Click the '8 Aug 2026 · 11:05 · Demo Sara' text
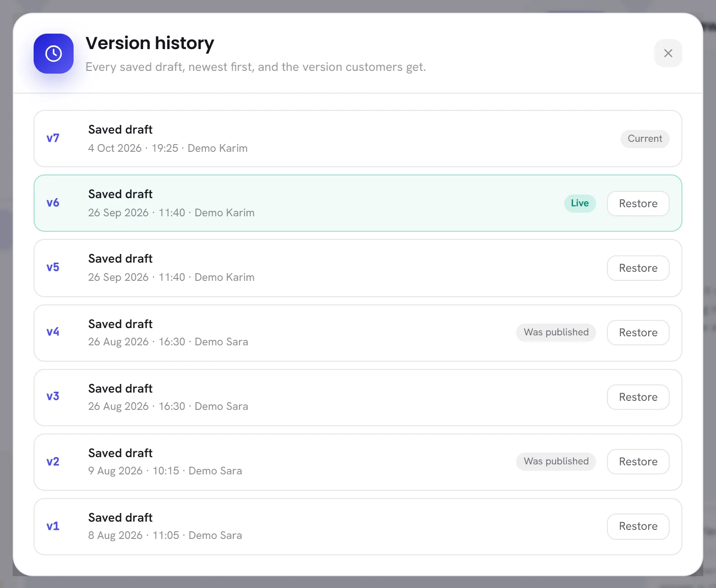 coord(165,535)
